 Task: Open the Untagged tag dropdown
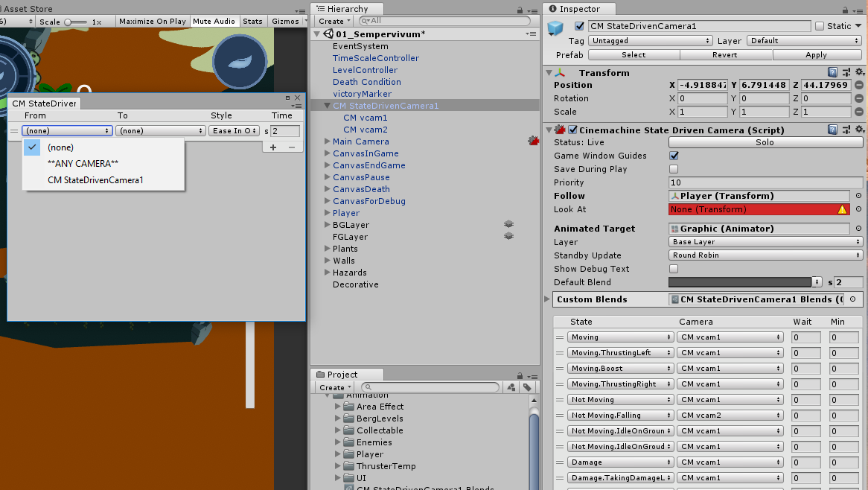650,40
